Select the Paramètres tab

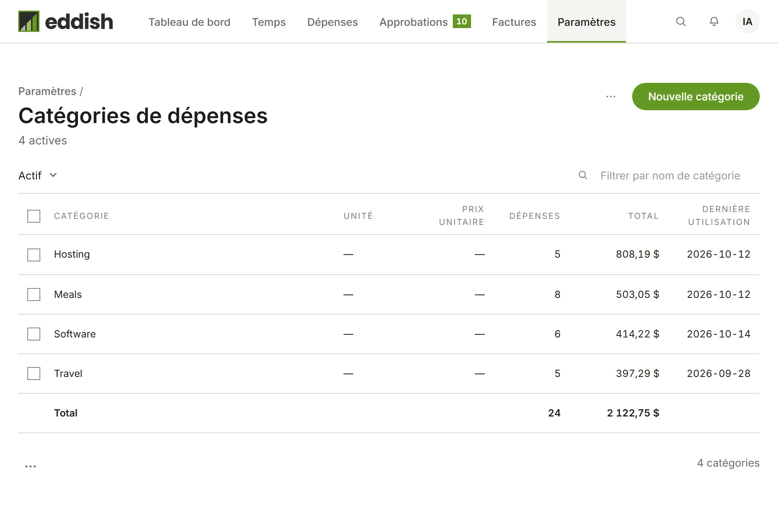click(587, 22)
